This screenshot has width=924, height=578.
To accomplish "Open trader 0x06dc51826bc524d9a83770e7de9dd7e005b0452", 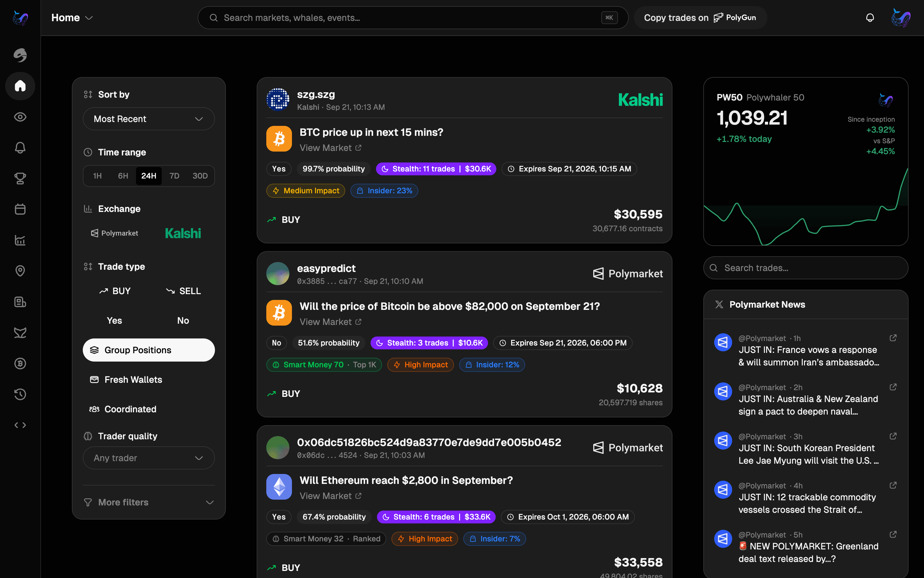I will click(429, 442).
